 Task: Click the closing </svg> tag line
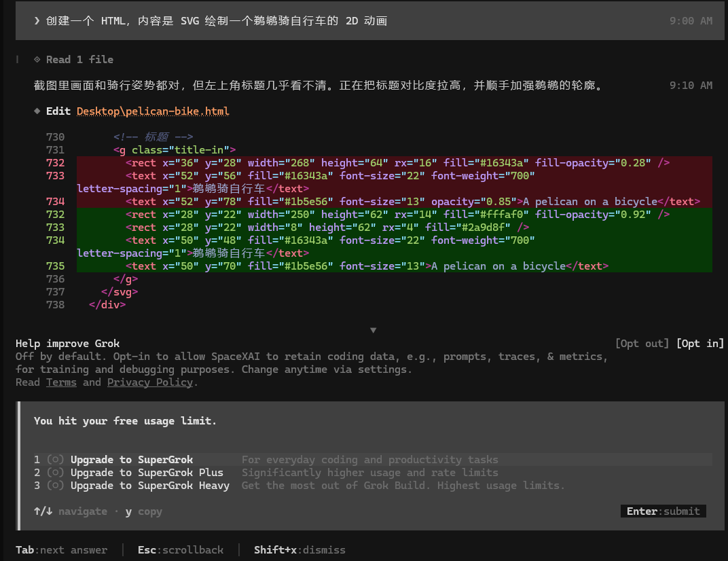coord(120,292)
